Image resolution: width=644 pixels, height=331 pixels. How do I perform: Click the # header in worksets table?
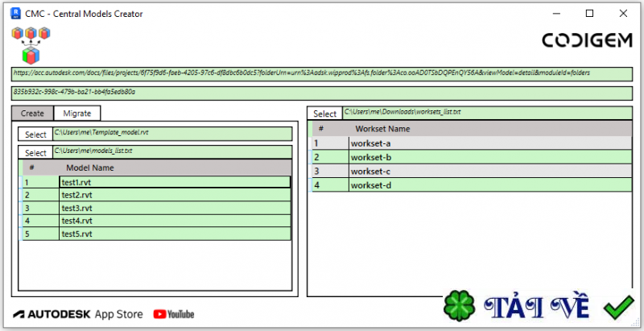(x=321, y=129)
